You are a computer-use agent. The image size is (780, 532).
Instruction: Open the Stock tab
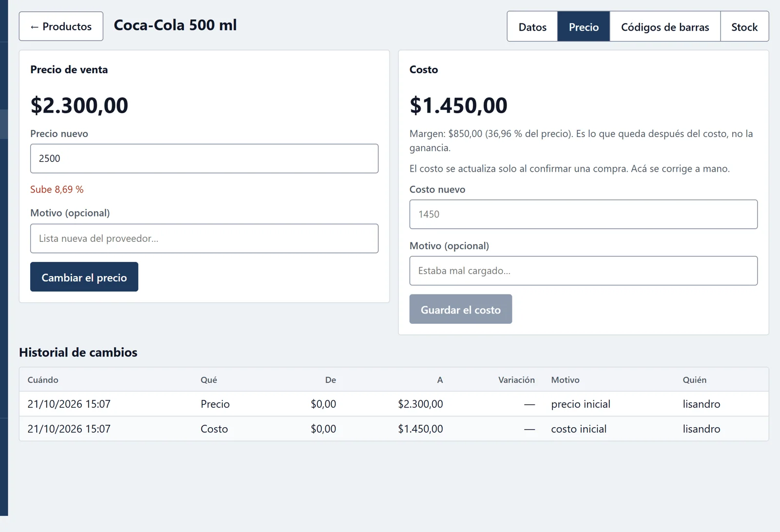pos(744,27)
